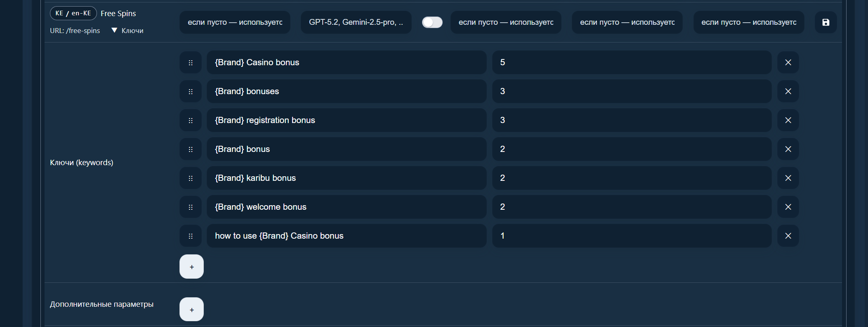Focus the weight field showing 5
The width and height of the screenshot is (868, 327).
click(632, 62)
